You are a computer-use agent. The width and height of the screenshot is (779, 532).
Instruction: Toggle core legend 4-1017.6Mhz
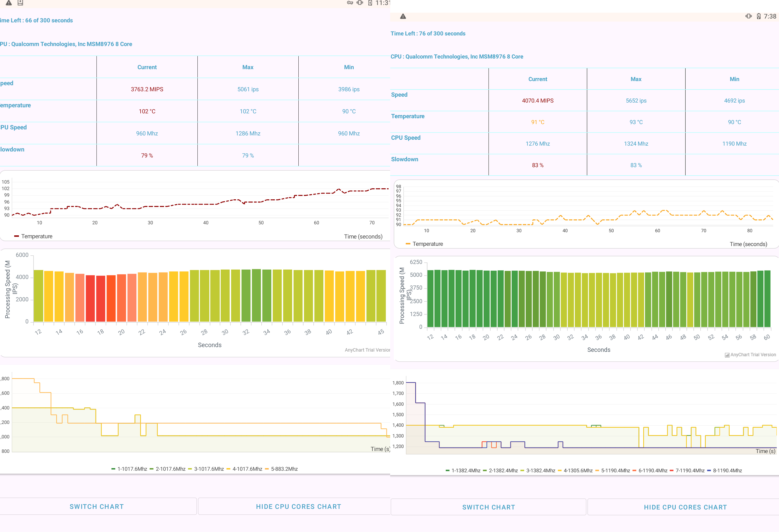pyautogui.click(x=244, y=469)
